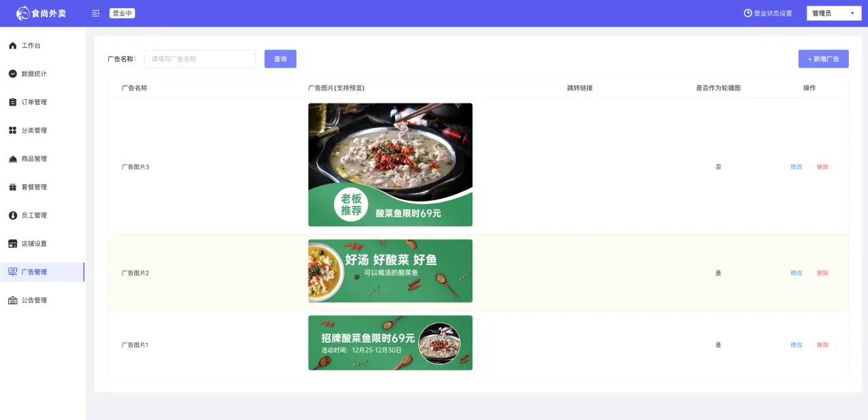
Task: Click the 套餐管理 gift icon
Action: pos(12,187)
